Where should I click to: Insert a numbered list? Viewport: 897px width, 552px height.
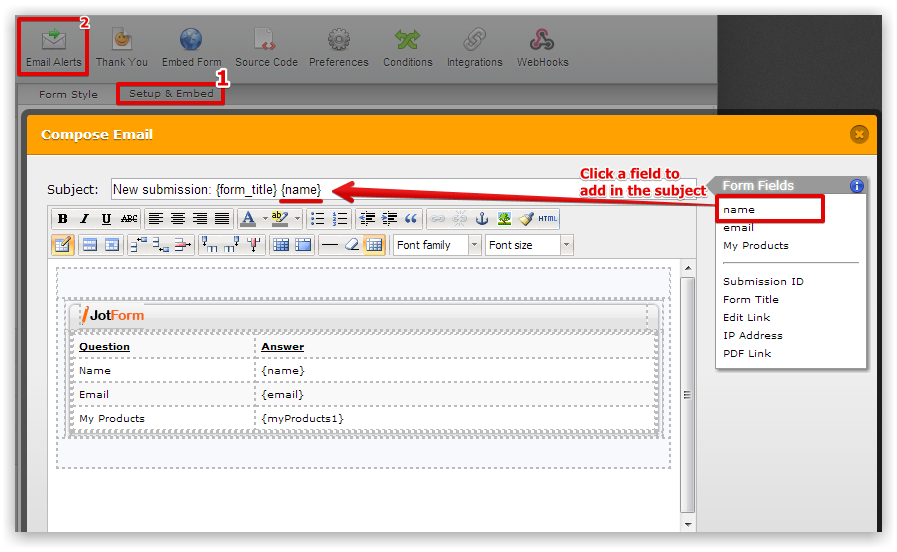(340, 219)
